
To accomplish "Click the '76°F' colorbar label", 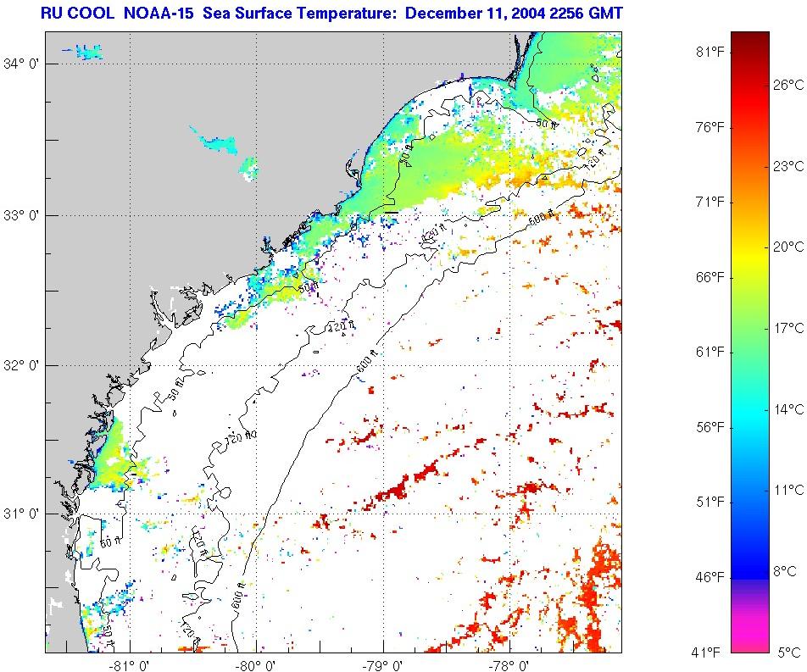I will (x=710, y=127).
